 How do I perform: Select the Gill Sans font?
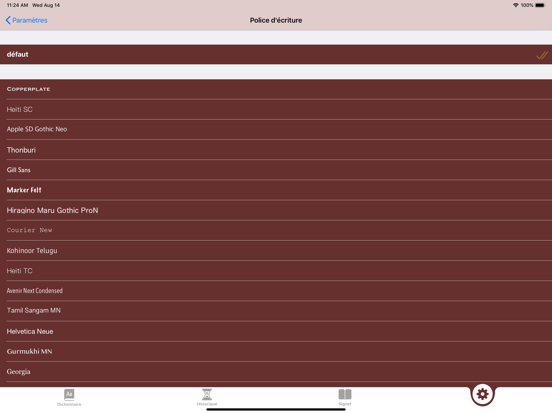pos(276,170)
